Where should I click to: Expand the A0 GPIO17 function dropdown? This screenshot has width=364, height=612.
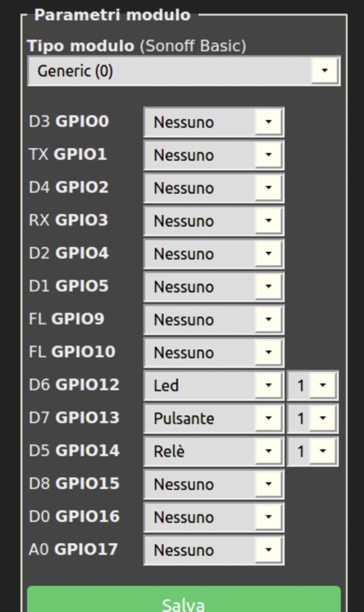[x=213, y=550]
